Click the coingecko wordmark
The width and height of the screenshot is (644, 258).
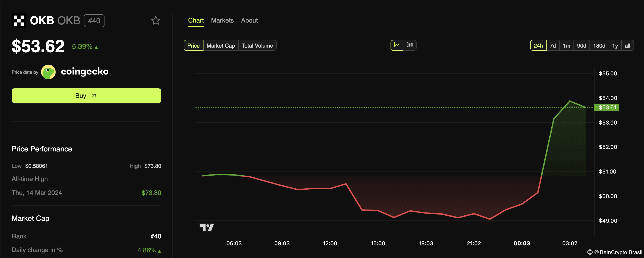coord(85,72)
